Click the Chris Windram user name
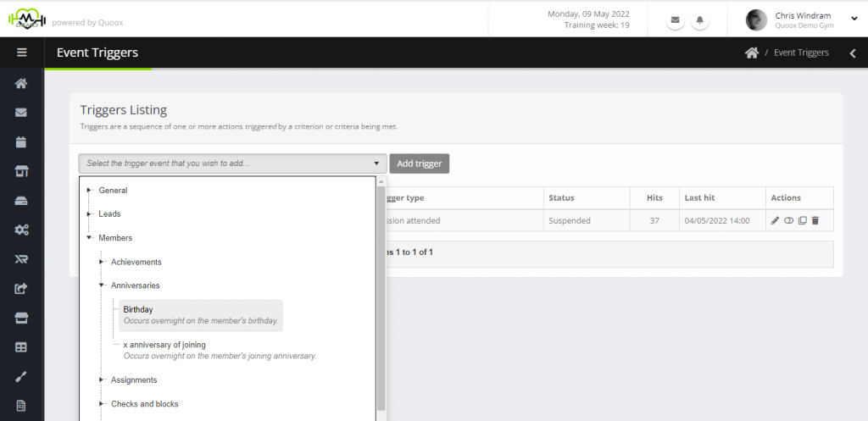 tap(803, 15)
